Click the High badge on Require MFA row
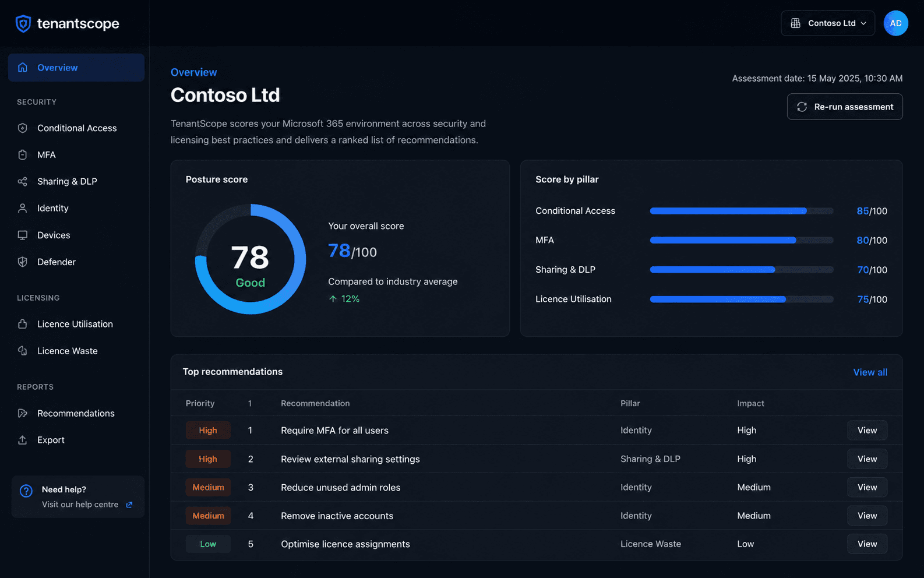This screenshot has height=578, width=924. (x=208, y=431)
